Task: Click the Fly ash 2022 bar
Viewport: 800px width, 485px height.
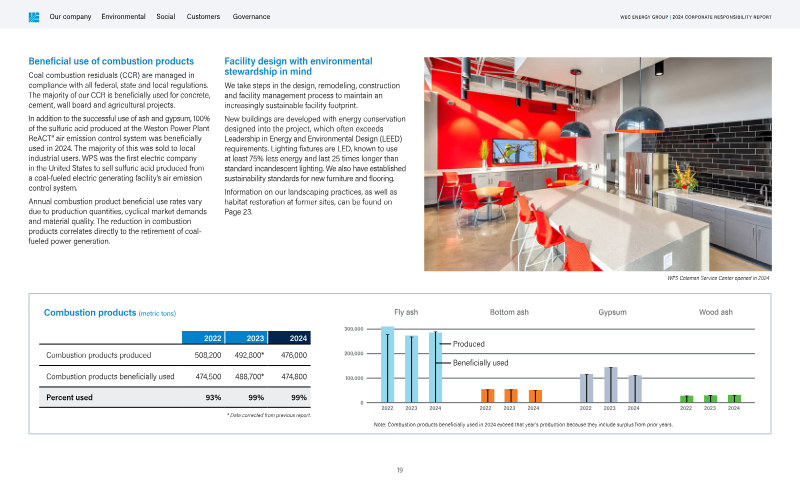Action: (387, 365)
